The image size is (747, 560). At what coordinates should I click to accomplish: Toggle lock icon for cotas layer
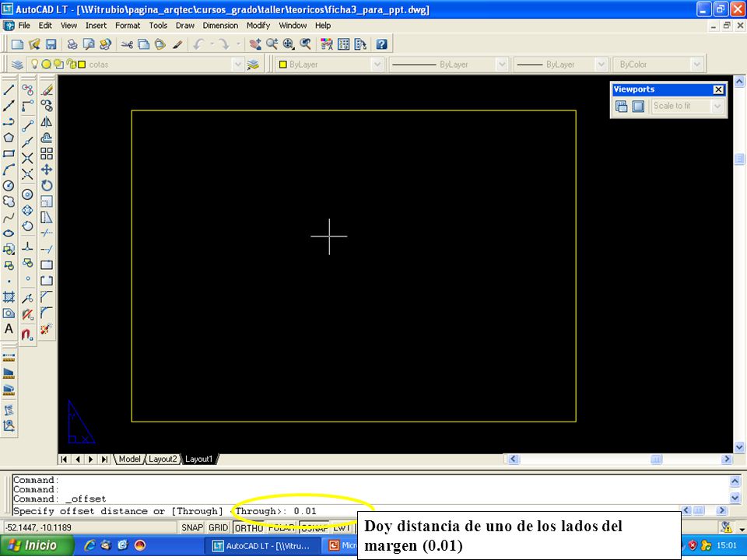pyautogui.click(x=71, y=64)
